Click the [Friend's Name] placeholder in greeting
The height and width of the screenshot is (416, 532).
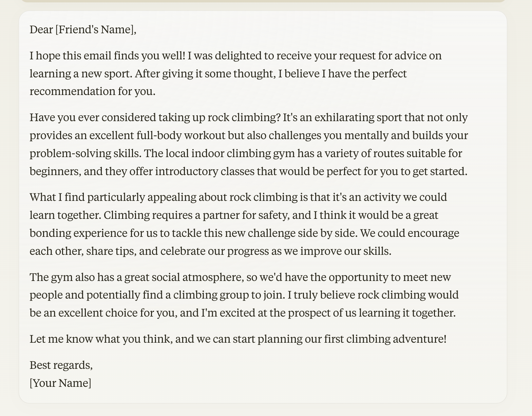[96, 30]
